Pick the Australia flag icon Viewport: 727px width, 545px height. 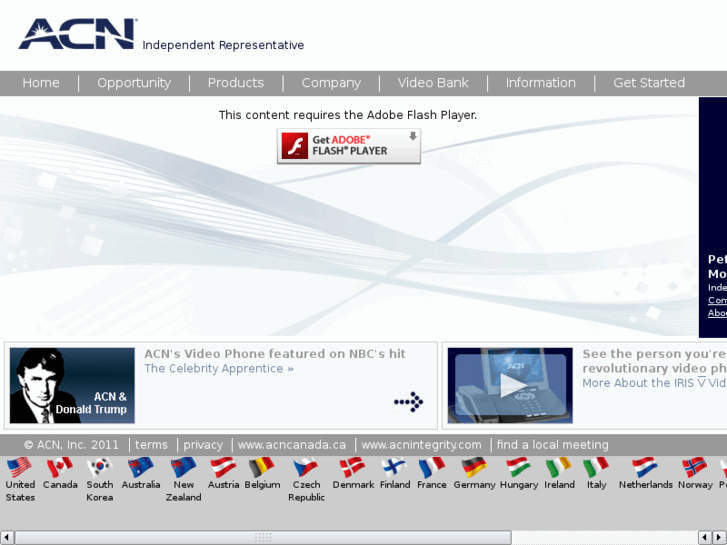(x=141, y=467)
